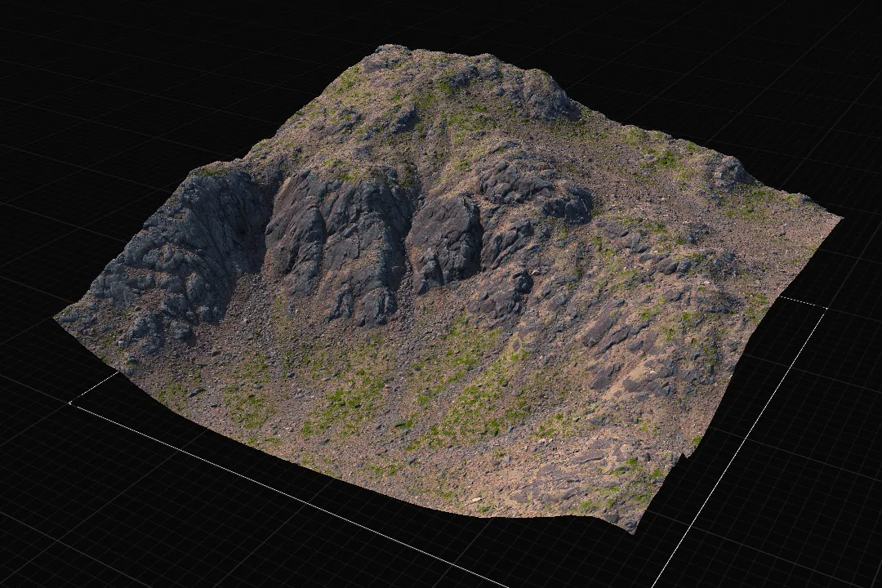Click the empty grid area above the terrain's right side

[x=731, y=68]
